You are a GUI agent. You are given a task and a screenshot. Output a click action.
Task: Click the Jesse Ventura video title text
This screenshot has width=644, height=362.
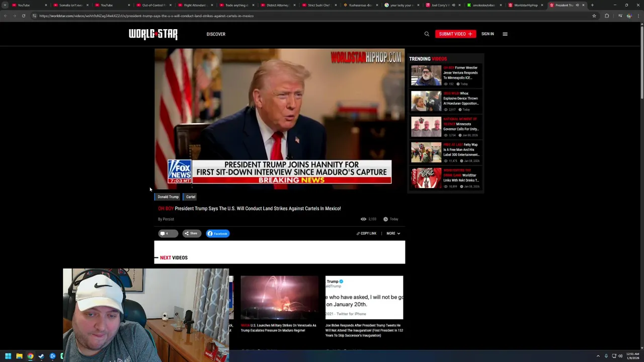pyautogui.click(x=461, y=72)
